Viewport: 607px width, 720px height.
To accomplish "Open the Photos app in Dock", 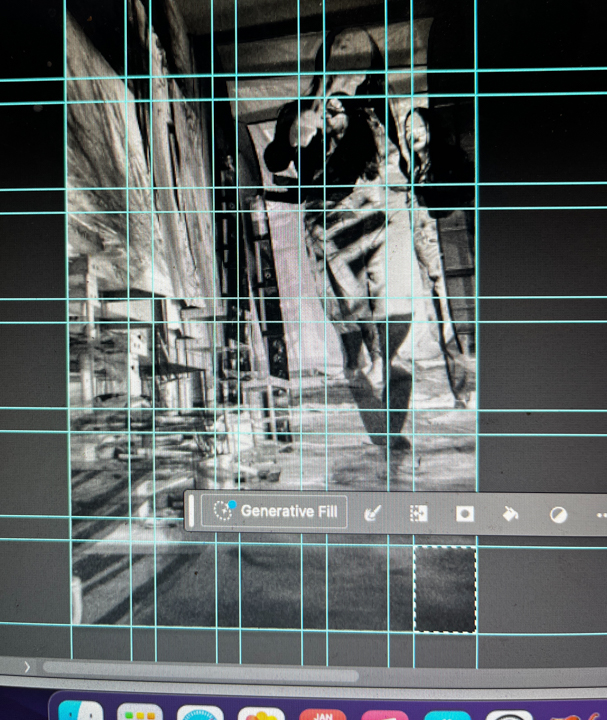I will [261, 713].
